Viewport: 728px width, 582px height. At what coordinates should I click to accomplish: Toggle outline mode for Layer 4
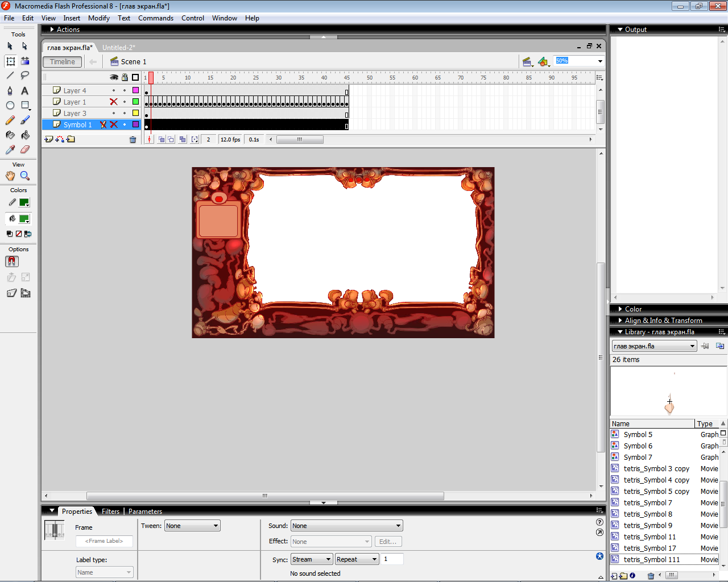point(135,90)
